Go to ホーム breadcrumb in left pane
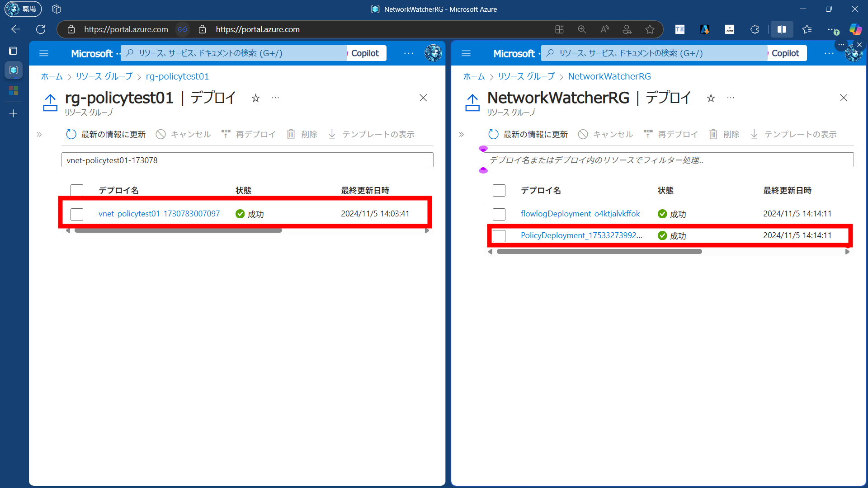The width and height of the screenshot is (868, 488). click(52, 76)
